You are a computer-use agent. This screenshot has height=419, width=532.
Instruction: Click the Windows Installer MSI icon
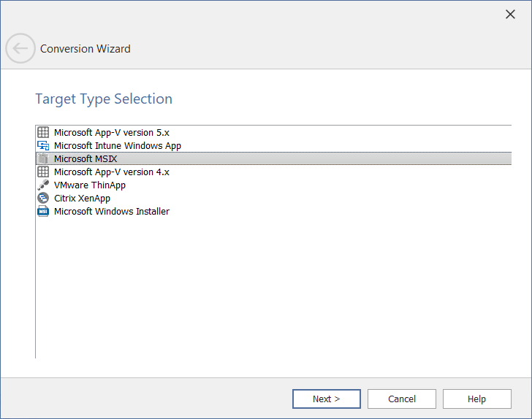click(43, 212)
